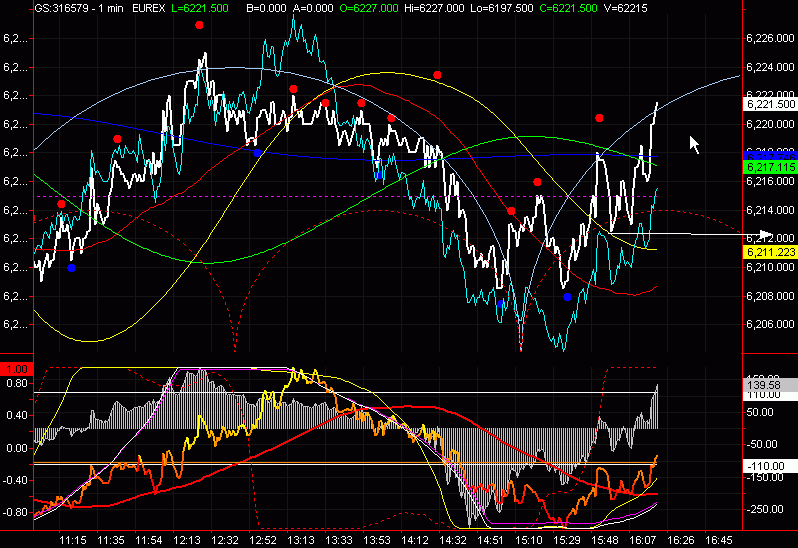The height and width of the screenshot is (548, 798).
Task: Click the 0.80 oscillator scale label
Action: click(x=17, y=383)
